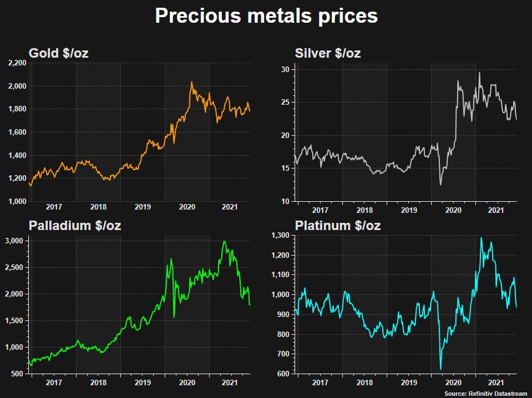Select the Gold $/oz chart heading
This screenshot has width=532, height=398.
[58, 53]
